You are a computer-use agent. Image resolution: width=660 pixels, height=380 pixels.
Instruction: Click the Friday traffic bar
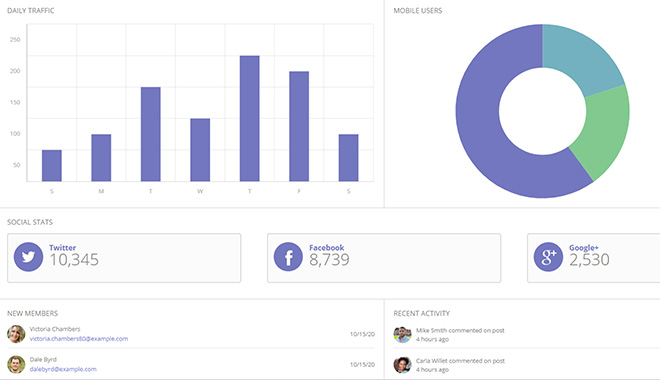[x=299, y=126]
